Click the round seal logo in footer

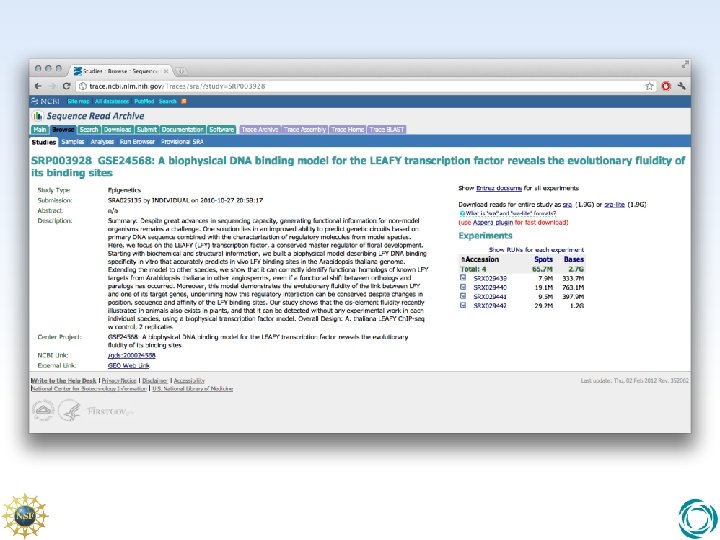click(43, 411)
